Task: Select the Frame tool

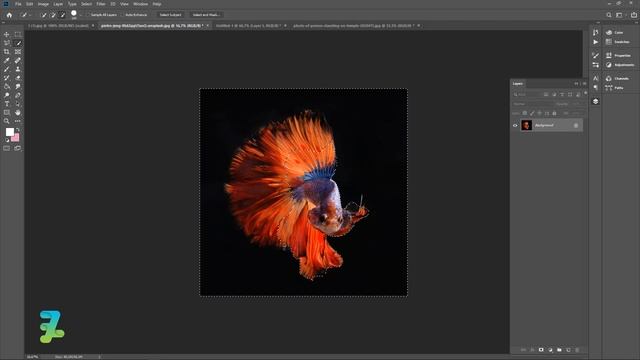Action: (x=18, y=52)
